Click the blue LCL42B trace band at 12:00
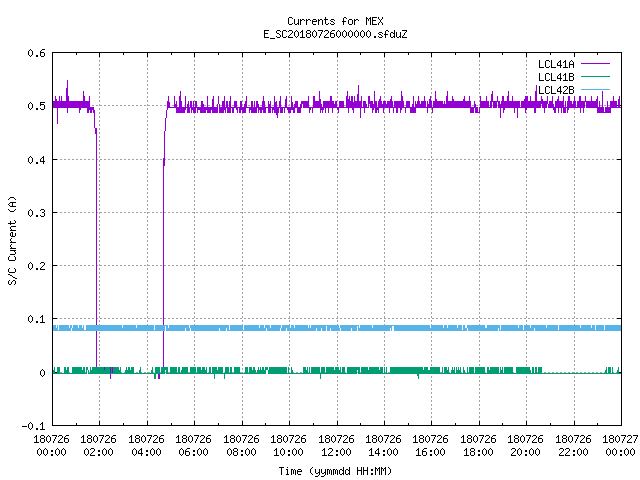The width and height of the screenshot is (640, 480). point(337,328)
